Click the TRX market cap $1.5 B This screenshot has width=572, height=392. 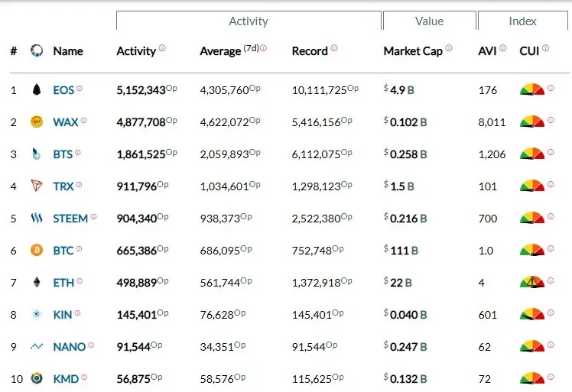398,186
